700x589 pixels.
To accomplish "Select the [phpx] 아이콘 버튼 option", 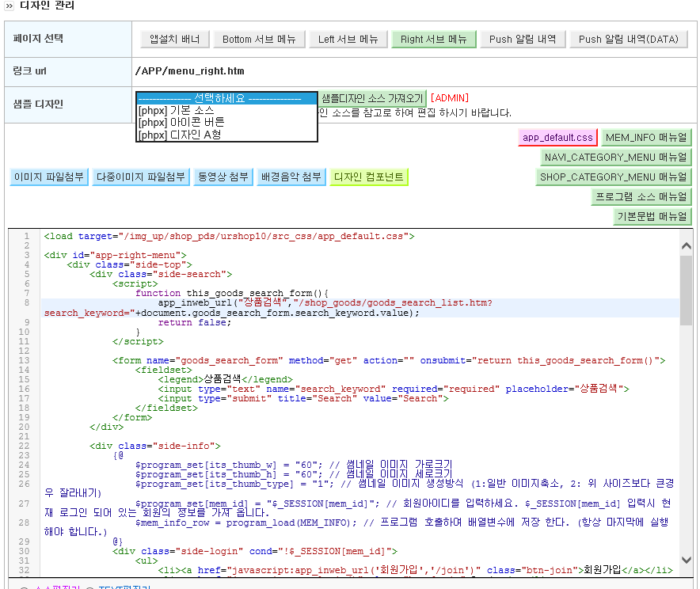I will pyautogui.click(x=181, y=122).
